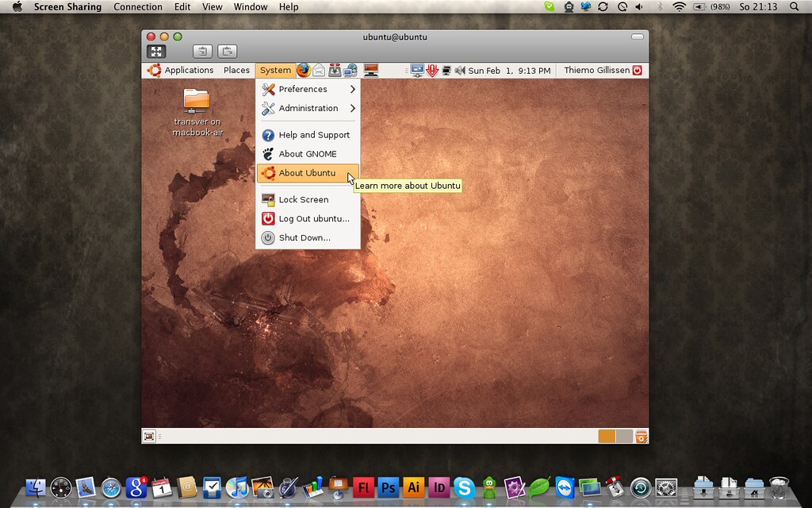Screen dimensions: 812x508
Task: Open the Connection menu in Mac menu bar
Action: pos(138,6)
